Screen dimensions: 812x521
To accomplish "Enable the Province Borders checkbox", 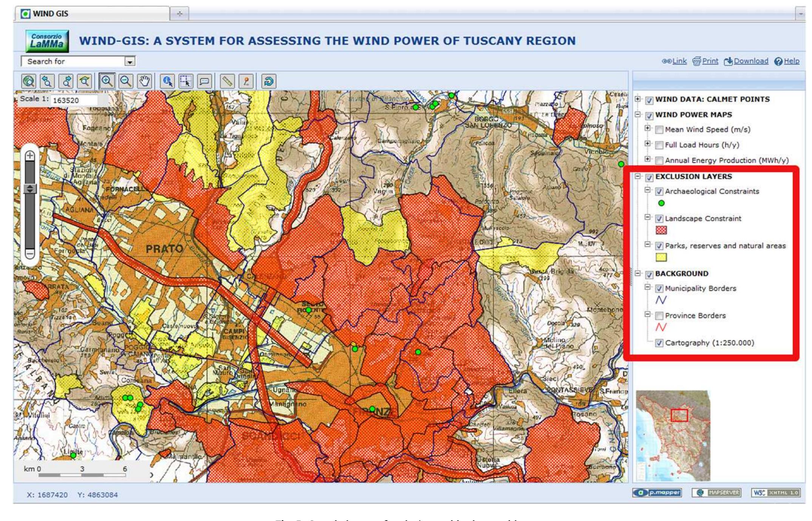I will [660, 316].
